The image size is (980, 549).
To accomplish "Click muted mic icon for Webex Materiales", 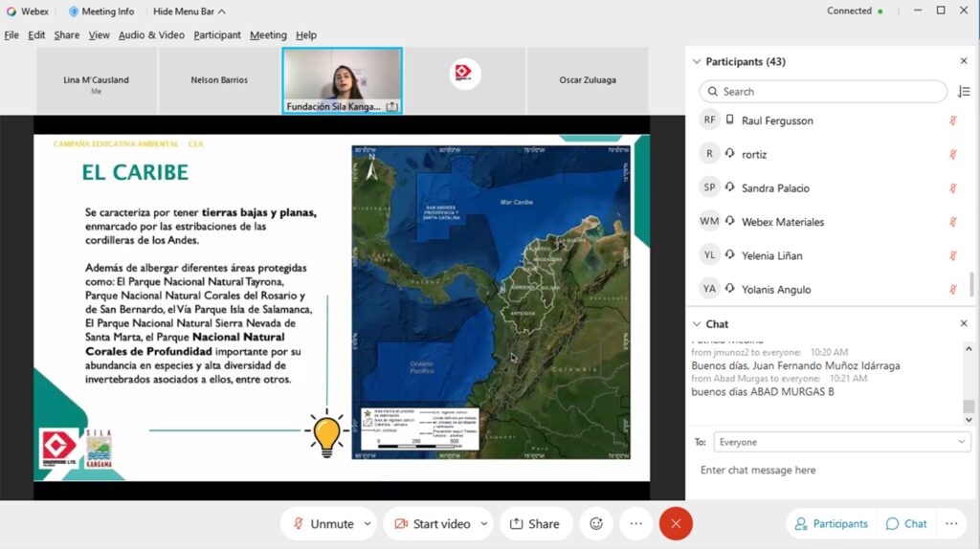I will coord(953,222).
